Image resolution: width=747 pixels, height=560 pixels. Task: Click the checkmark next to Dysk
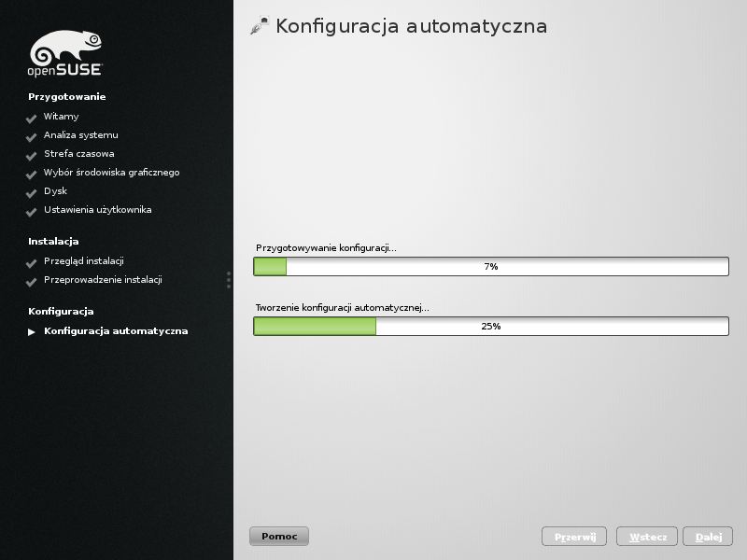coord(31,193)
